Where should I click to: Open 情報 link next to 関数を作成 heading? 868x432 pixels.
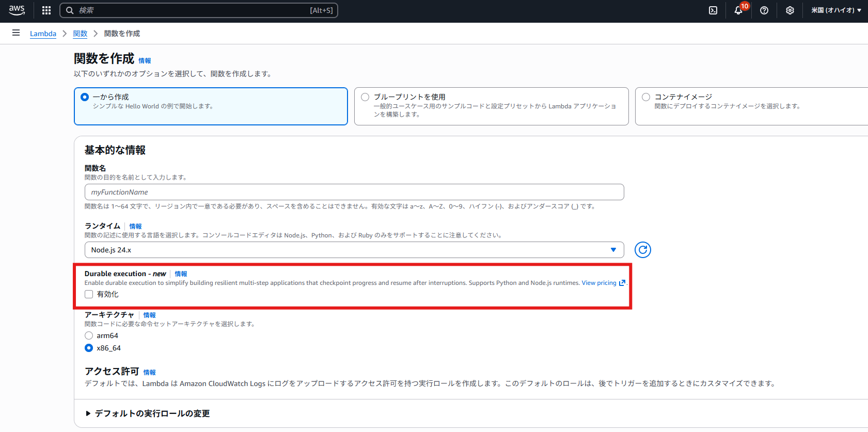[145, 61]
